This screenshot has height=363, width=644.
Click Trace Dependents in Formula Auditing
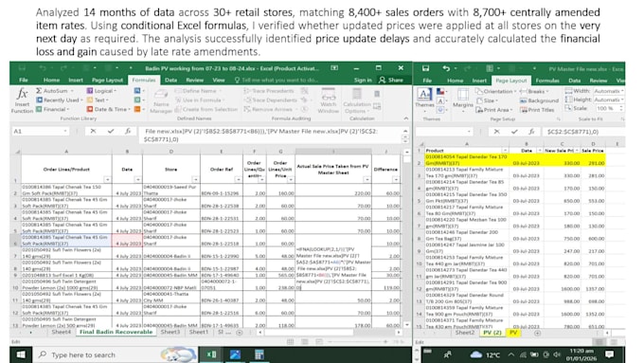pos(270,100)
